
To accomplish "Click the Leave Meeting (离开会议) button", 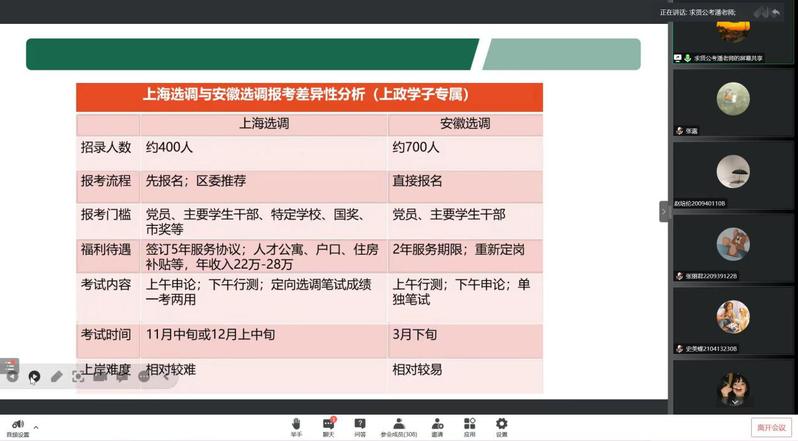I will pos(770,427).
